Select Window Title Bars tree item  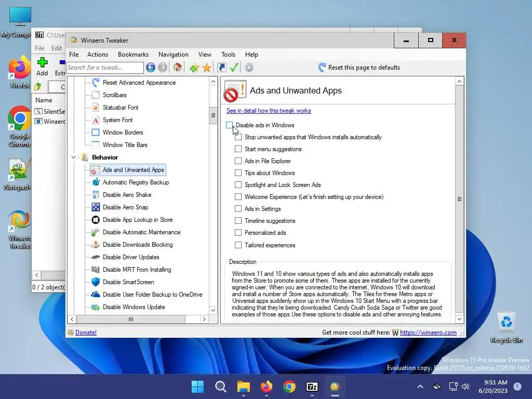coord(125,145)
